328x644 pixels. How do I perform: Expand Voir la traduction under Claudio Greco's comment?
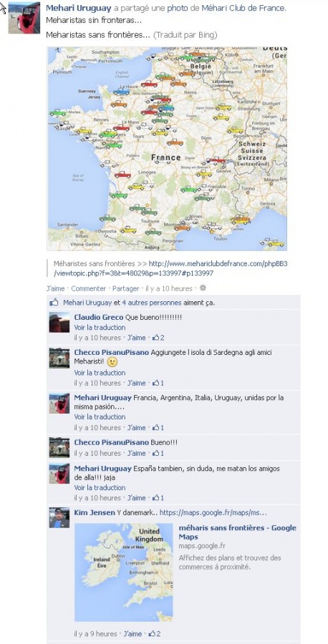[x=100, y=327]
